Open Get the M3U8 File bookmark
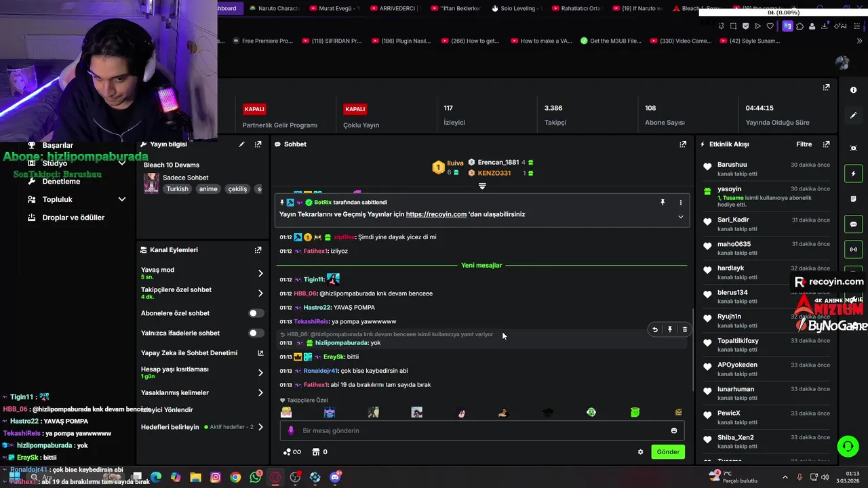Viewport: 868px width, 488px height. click(610, 41)
